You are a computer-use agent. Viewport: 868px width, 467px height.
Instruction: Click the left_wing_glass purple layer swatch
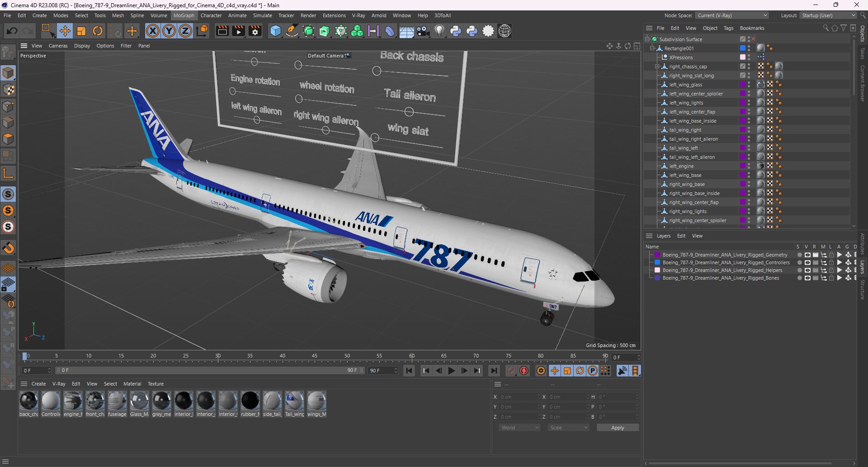(x=742, y=84)
